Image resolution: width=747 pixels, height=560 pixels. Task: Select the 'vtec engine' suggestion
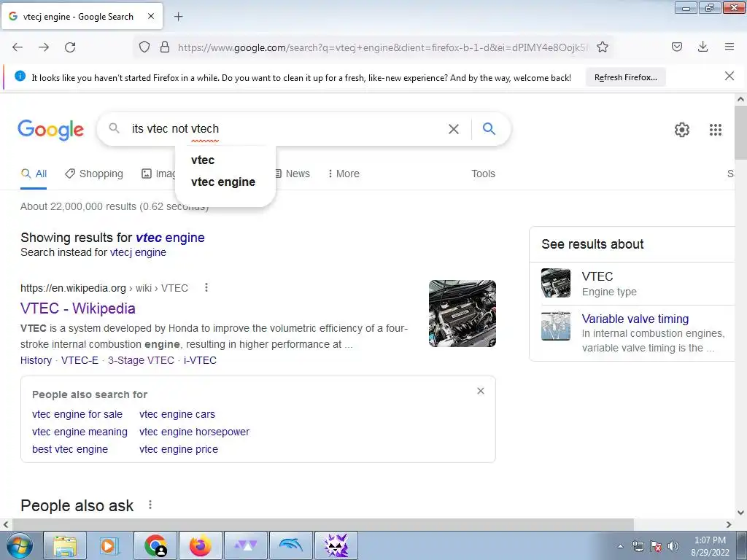[x=223, y=182]
